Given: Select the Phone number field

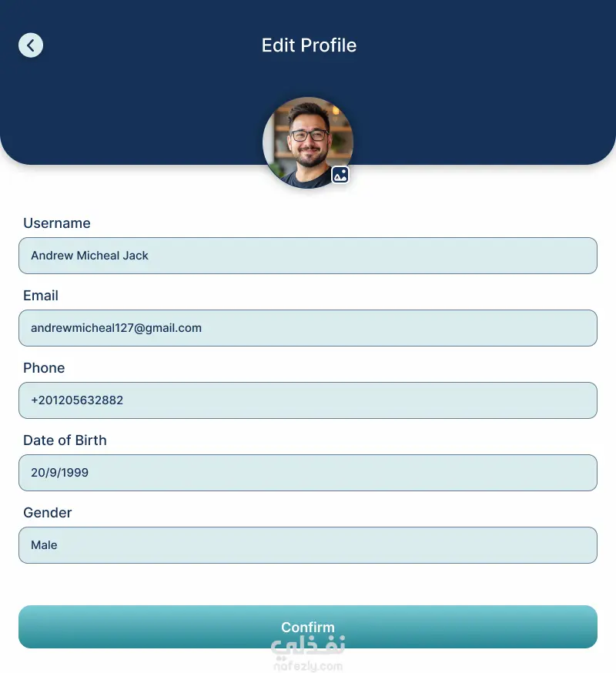Looking at the screenshot, I should coord(308,400).
